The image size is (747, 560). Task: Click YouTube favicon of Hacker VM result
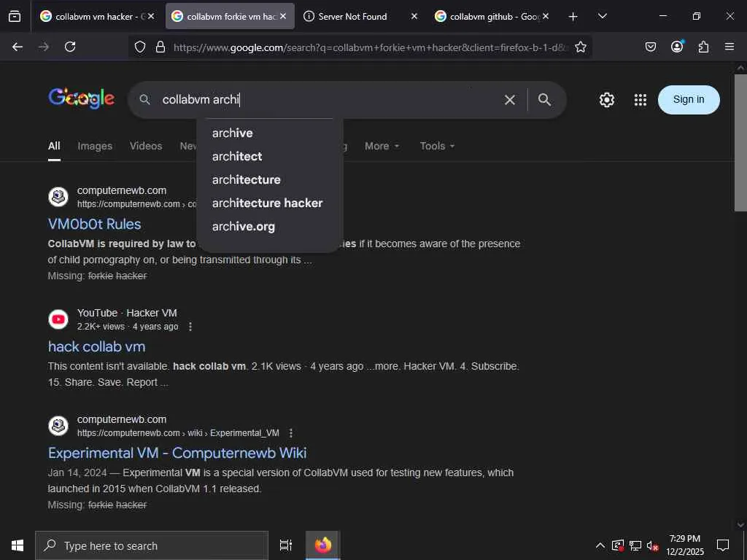(x=58, y=319)
